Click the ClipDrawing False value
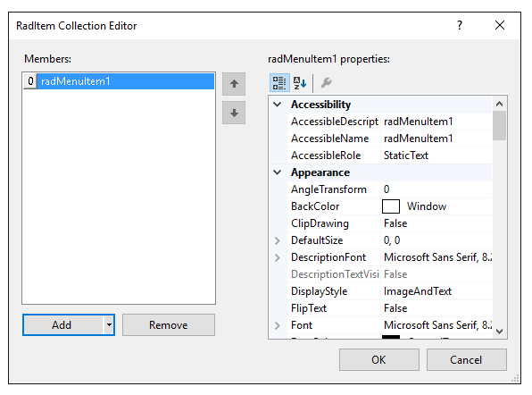532x395 pixels. 395,223
